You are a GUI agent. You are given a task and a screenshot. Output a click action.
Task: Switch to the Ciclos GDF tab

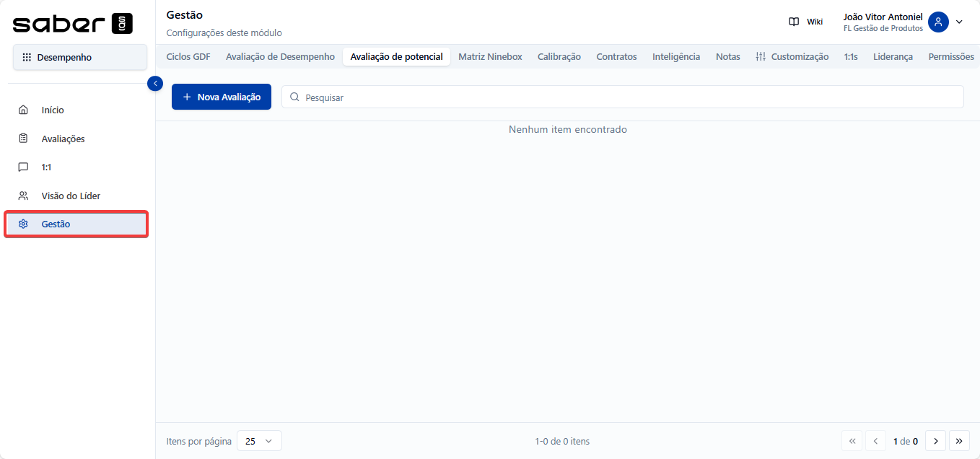pos(188,57)
